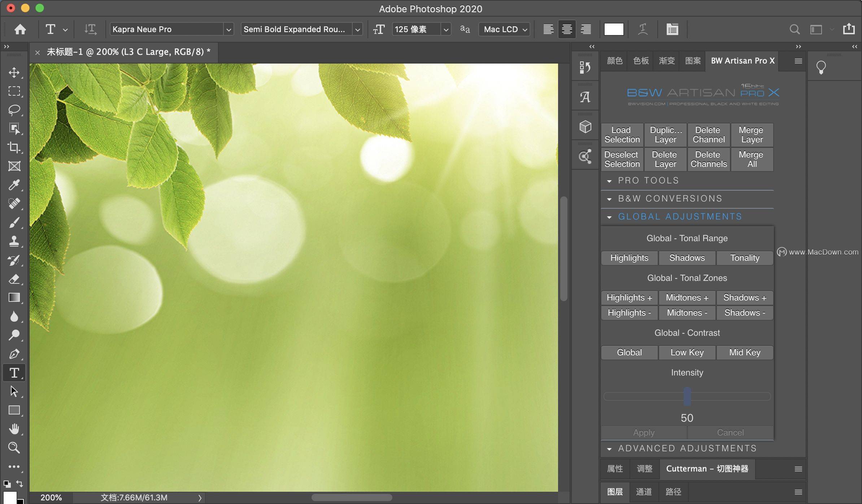Select the Spot Healing Brush tool
862x504 pixels.
pyautogui.click(x=14, y=204)
